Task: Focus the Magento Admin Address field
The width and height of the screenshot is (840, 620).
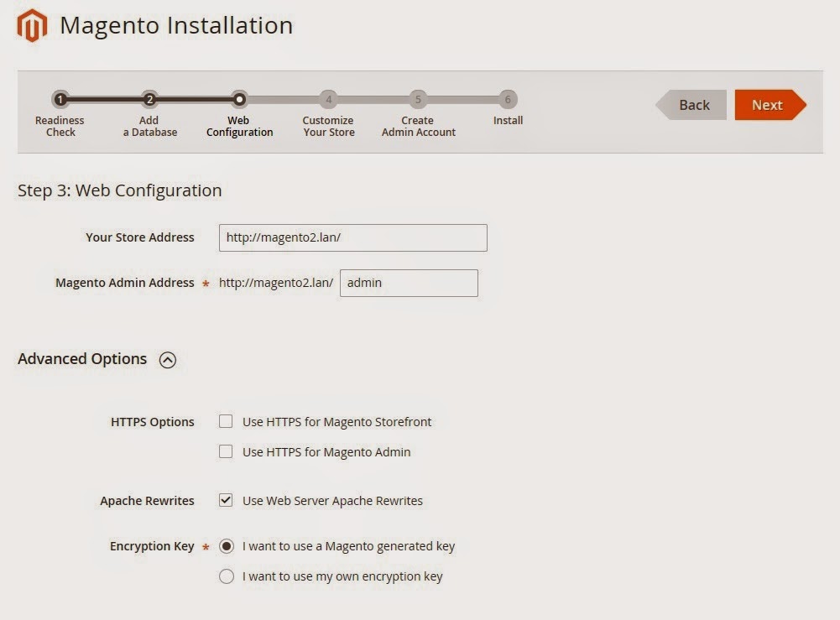Action: pyautogui.click(x=409, y=284)
